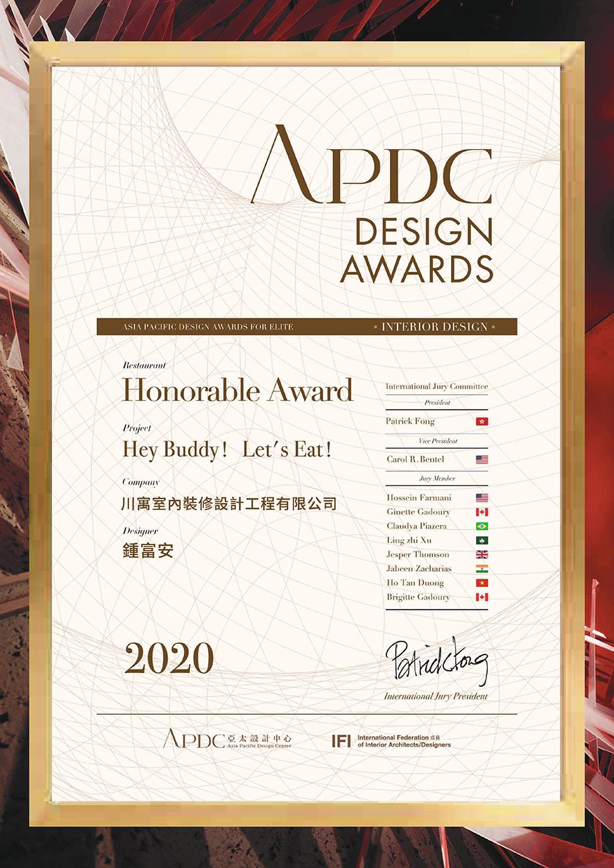
Task: Click the US flag beside Hossein Farmani
Action: click(482, 497)
